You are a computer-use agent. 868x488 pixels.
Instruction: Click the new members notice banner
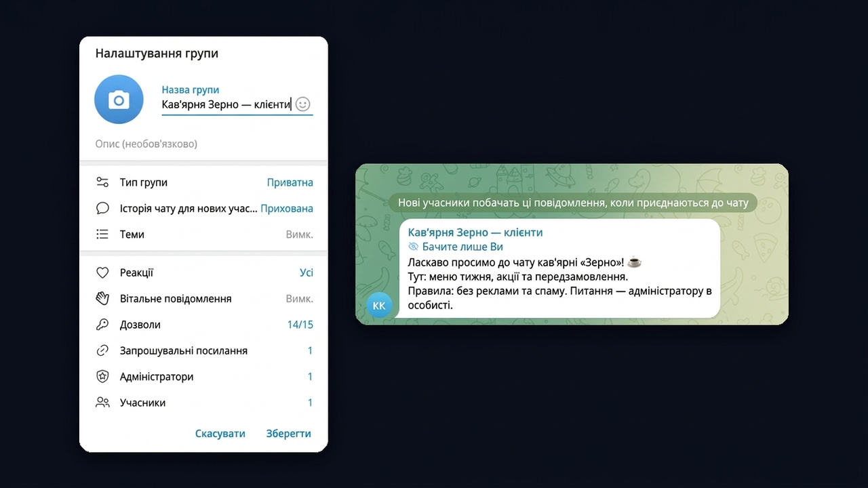pyautogui.click(x=573, y=203)
